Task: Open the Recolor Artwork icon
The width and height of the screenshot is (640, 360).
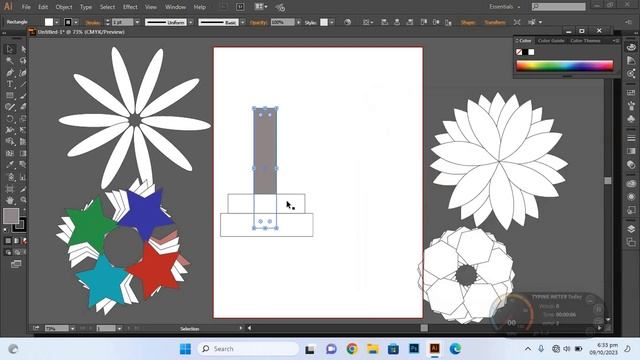Action: coord(347,22)
